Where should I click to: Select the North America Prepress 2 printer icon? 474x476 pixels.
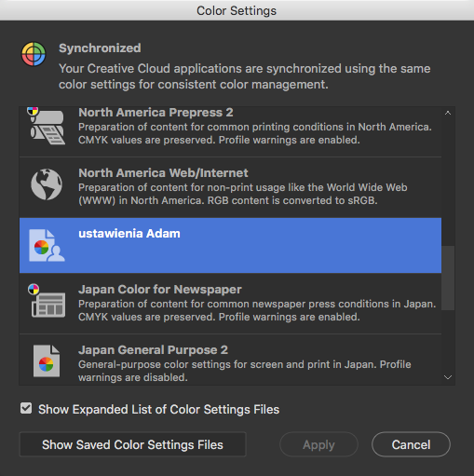coord(47,126)
